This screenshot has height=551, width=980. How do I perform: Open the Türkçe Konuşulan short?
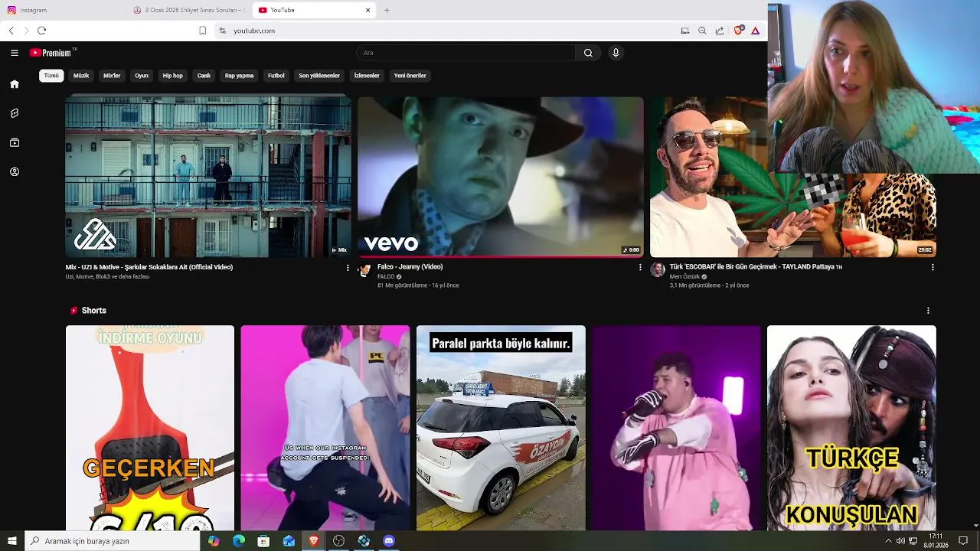point(851,428)
